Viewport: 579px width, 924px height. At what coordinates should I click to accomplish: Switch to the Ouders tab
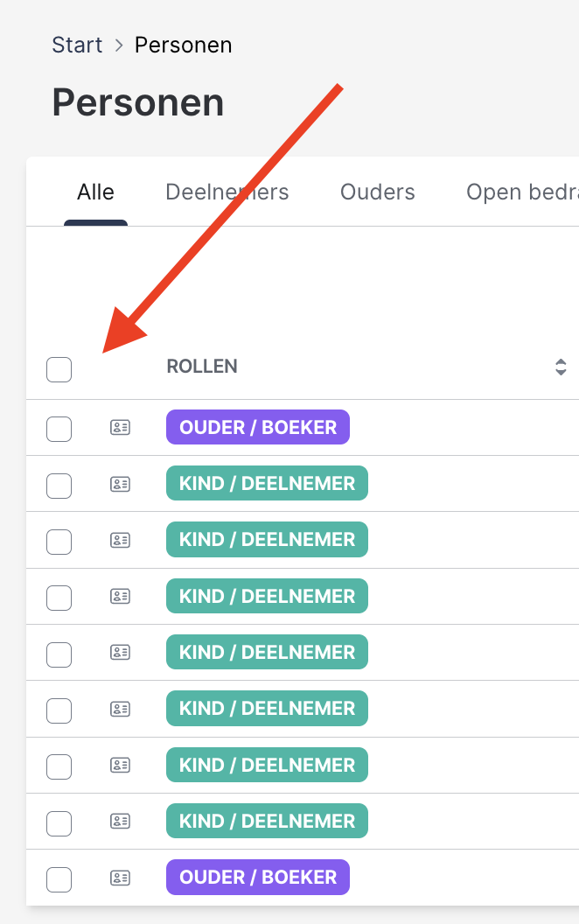click(377, 192)
